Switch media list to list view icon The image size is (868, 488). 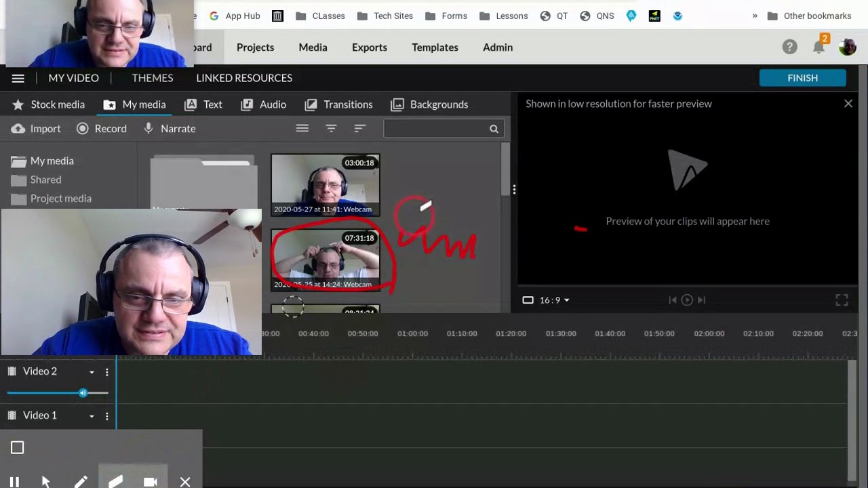coord(302,128)
